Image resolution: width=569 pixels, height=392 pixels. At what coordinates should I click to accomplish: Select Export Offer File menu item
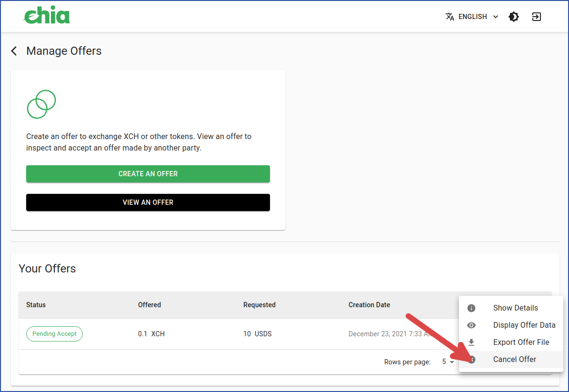(511, 342)
